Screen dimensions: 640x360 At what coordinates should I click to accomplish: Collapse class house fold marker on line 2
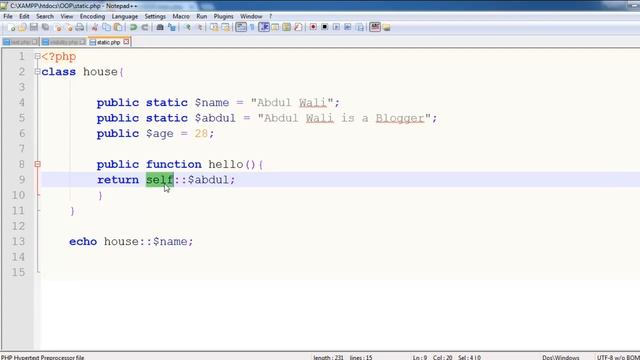pyautogui.click(x=37, y=72)
